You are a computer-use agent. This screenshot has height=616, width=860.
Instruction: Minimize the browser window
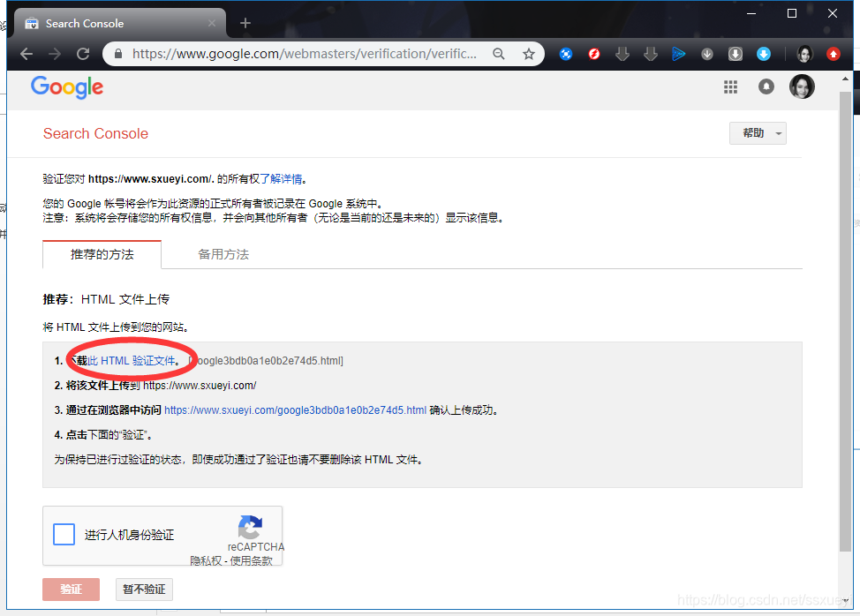click(751, 13)
